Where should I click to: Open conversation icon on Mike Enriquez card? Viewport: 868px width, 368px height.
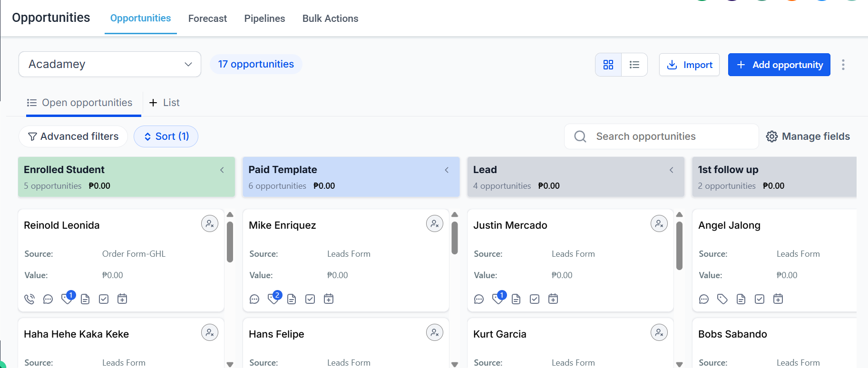[254, 299]
